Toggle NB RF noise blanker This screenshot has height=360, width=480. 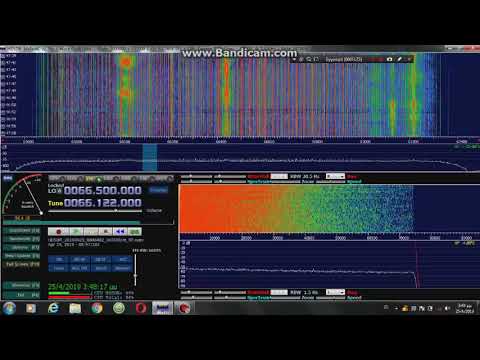(80, 259)
